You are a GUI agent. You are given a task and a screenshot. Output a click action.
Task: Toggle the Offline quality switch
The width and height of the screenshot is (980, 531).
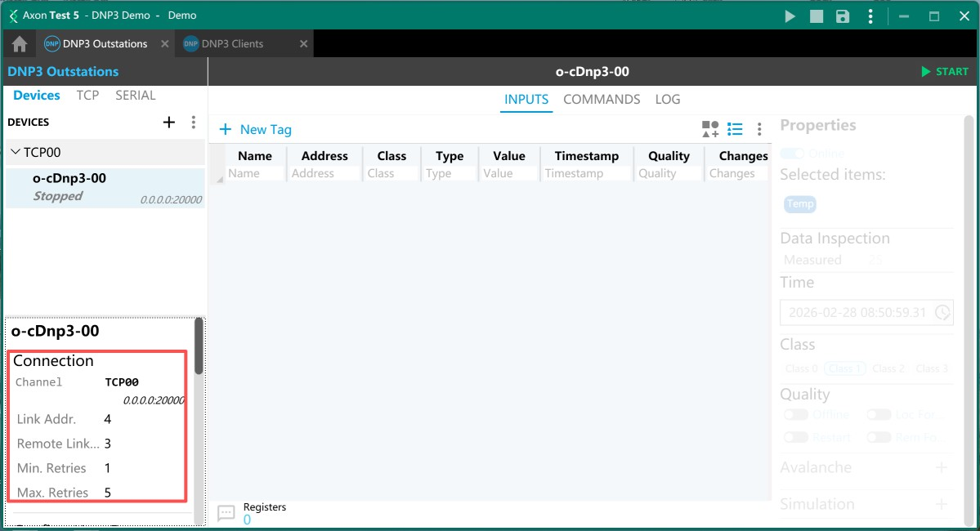795,415
